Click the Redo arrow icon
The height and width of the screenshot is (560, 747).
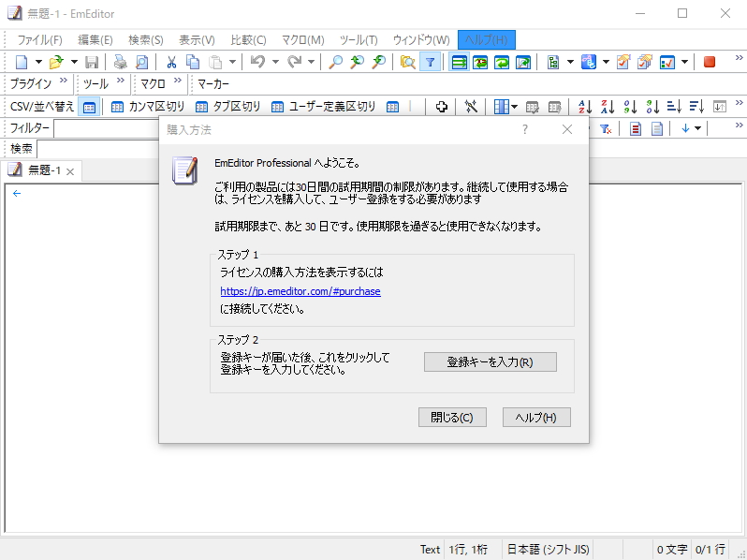[294, 62]
